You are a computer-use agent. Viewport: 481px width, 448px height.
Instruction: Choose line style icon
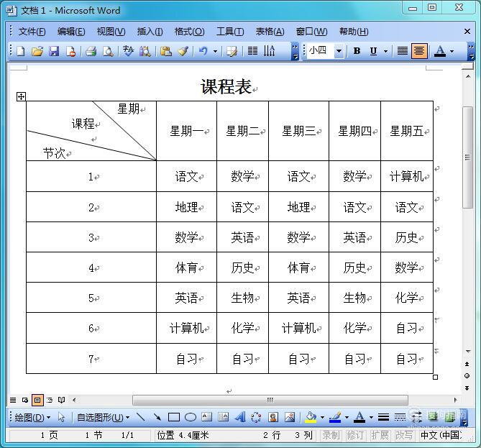[x=383, y=417]
